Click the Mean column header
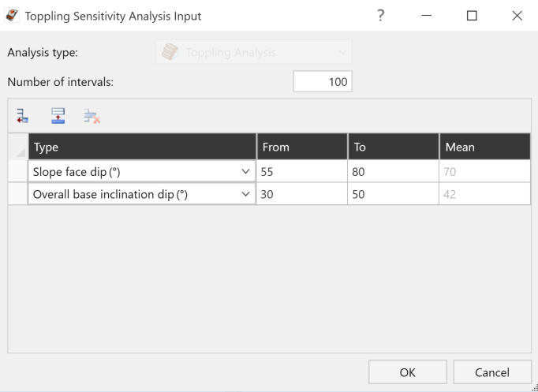 [x=485, y=147]
